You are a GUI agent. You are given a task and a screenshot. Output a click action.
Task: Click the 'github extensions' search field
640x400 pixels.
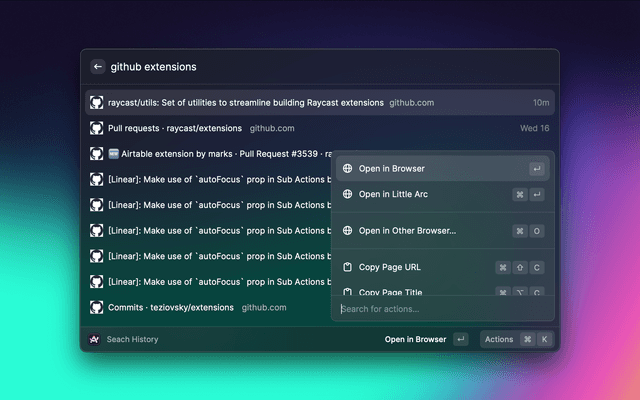click(x=300, y=67)
